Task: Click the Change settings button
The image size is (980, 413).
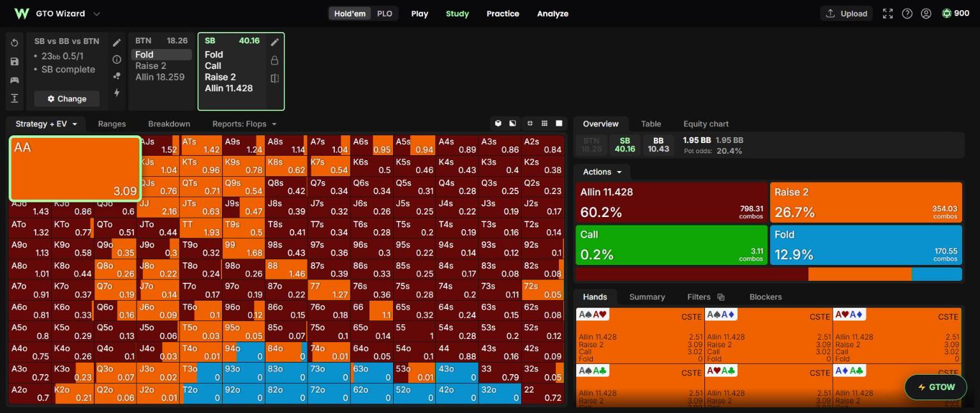Action: 66,99
